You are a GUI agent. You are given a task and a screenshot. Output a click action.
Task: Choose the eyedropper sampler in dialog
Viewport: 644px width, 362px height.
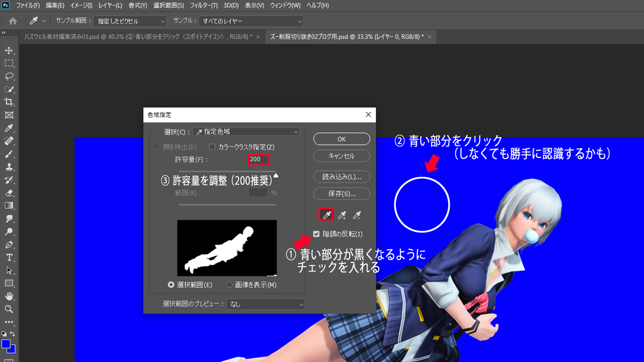[x=327, y=215]
